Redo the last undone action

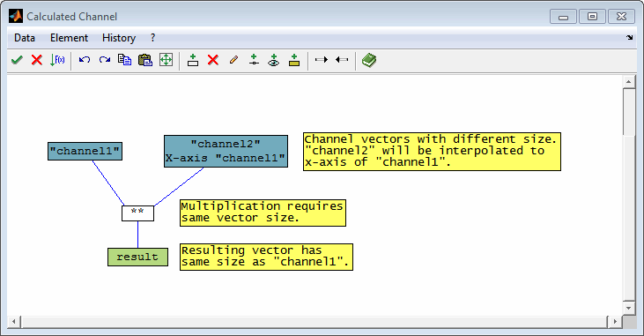click(x=105, y=60)
